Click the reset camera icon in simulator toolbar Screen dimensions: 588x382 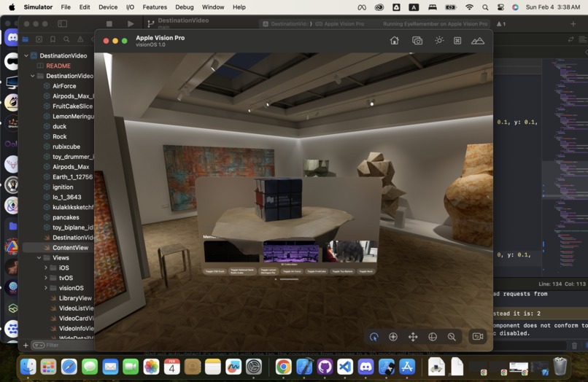coord(457,41)
